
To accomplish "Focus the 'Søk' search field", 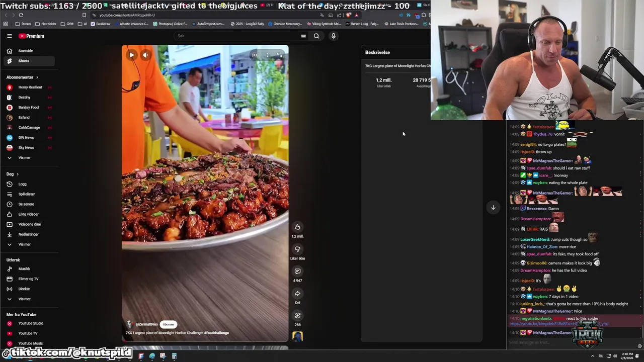I will pos(236,36).
